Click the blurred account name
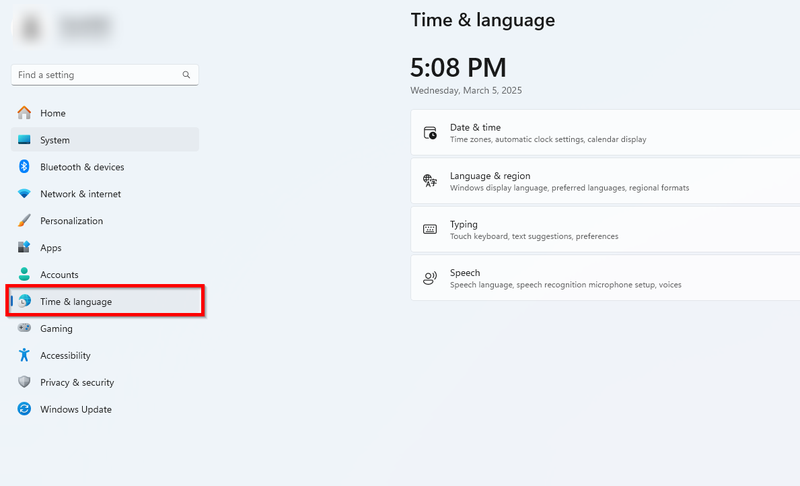 84,28
